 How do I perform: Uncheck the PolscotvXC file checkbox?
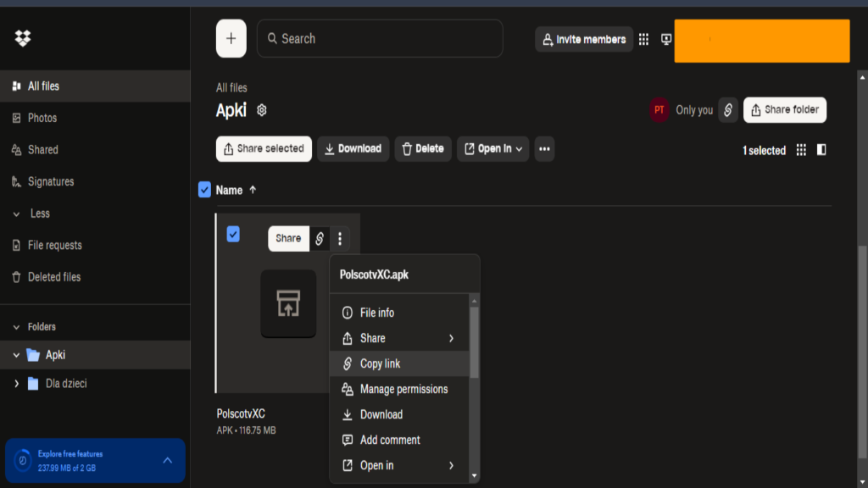pos(233,234)
